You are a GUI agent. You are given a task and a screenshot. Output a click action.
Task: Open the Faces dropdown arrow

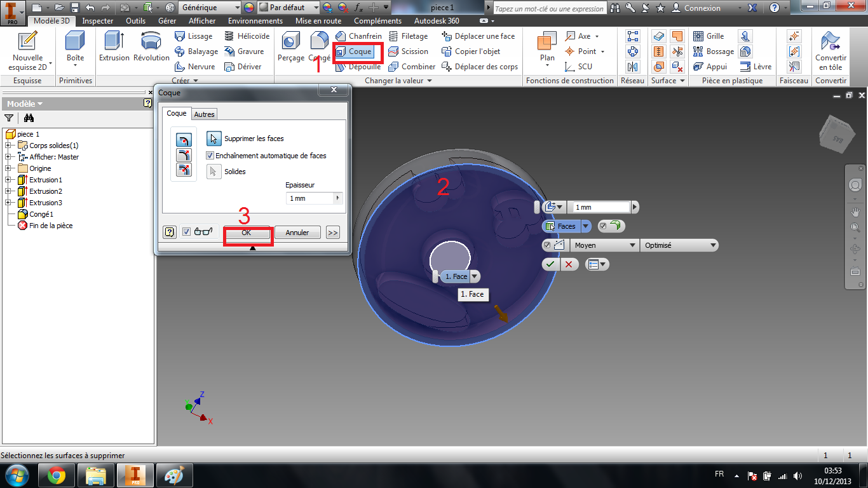[x=585, y=226]
